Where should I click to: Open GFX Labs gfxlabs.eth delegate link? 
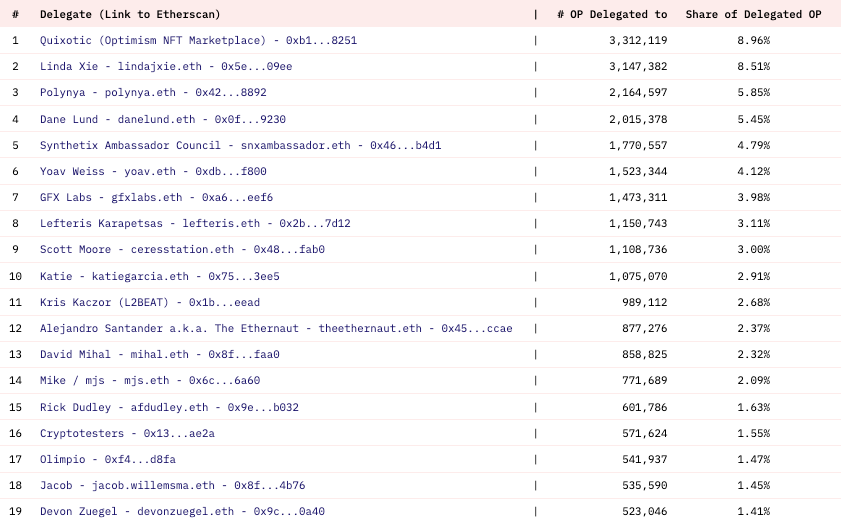pyautogui.click(x=157, y=197)
